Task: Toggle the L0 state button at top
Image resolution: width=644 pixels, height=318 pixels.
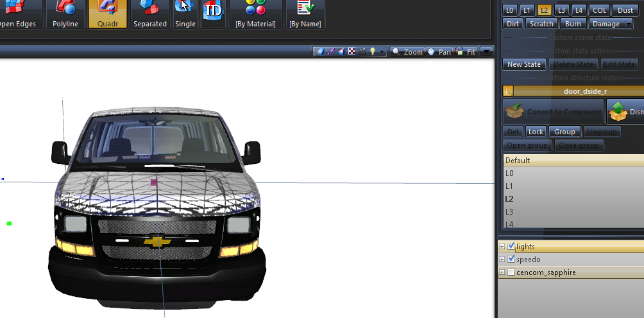Action: tap(509, 10)
